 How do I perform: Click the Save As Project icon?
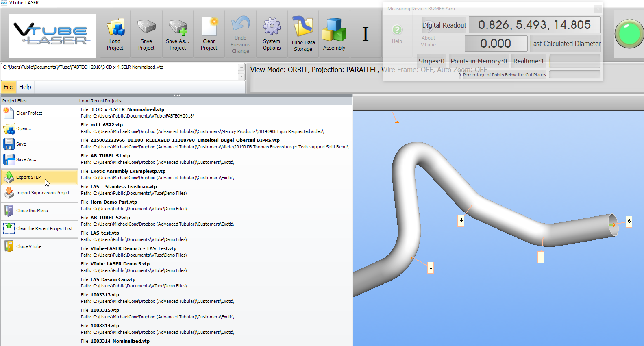coord(178,34)
